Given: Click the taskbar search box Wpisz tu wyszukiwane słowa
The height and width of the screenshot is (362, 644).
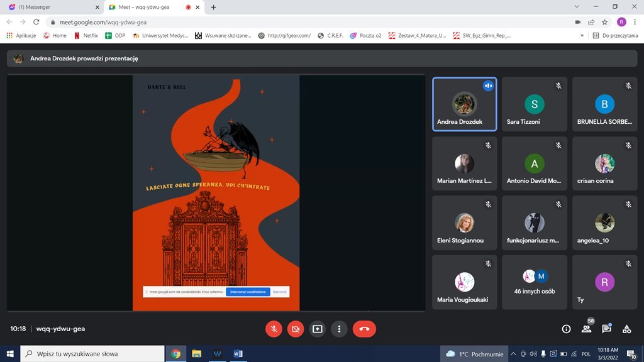Looking at the screenshot, I should (92, 354).
